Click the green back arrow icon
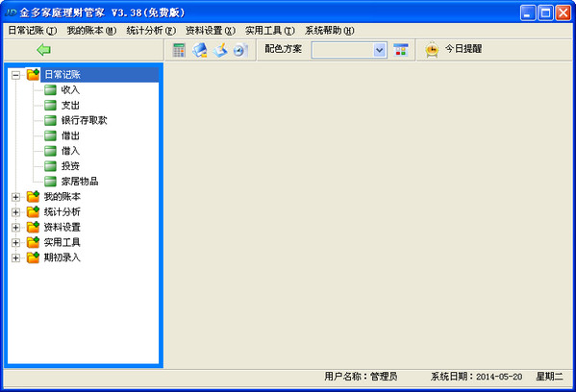The height and width of the screenshot is (392, 576). (43, 50)
